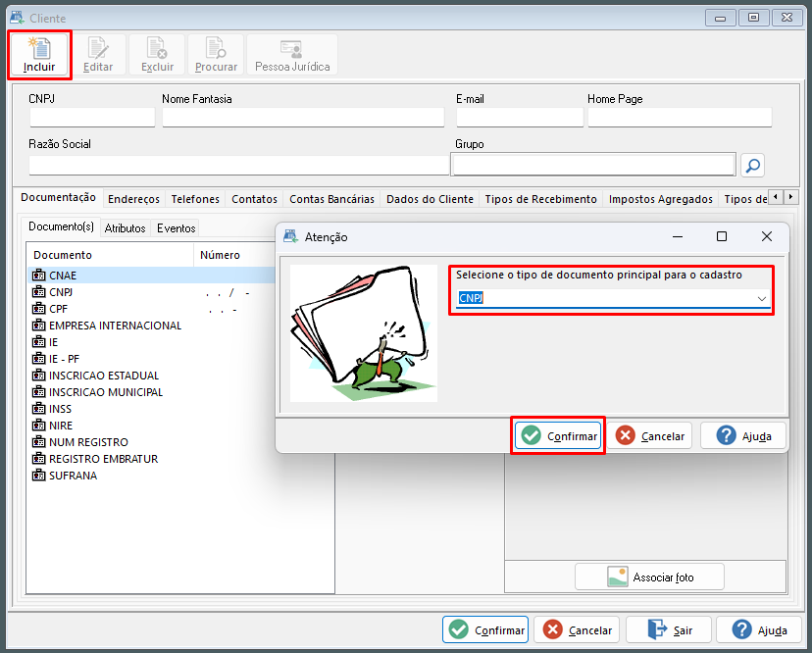Screen dimensions: 812x653
Task: Click Confirmar at bottom of Cliente window
Action: click(x=485, y=629)
